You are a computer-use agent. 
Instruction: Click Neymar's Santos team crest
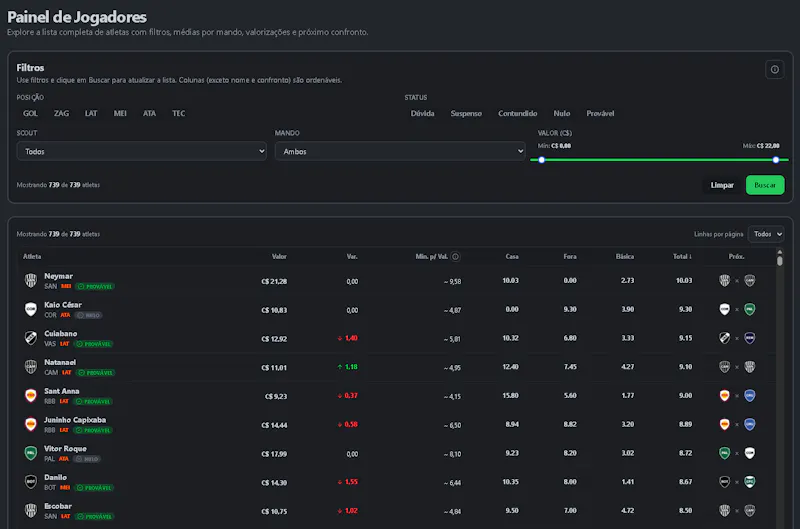pyautogui.click(x=31, y=281)
